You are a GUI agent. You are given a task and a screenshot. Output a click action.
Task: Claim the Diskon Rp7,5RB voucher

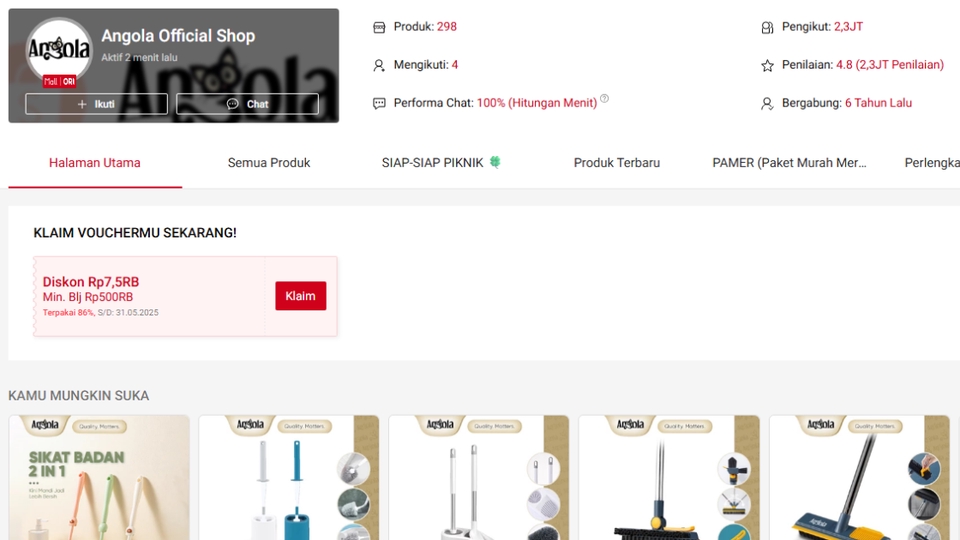point(301,296)
